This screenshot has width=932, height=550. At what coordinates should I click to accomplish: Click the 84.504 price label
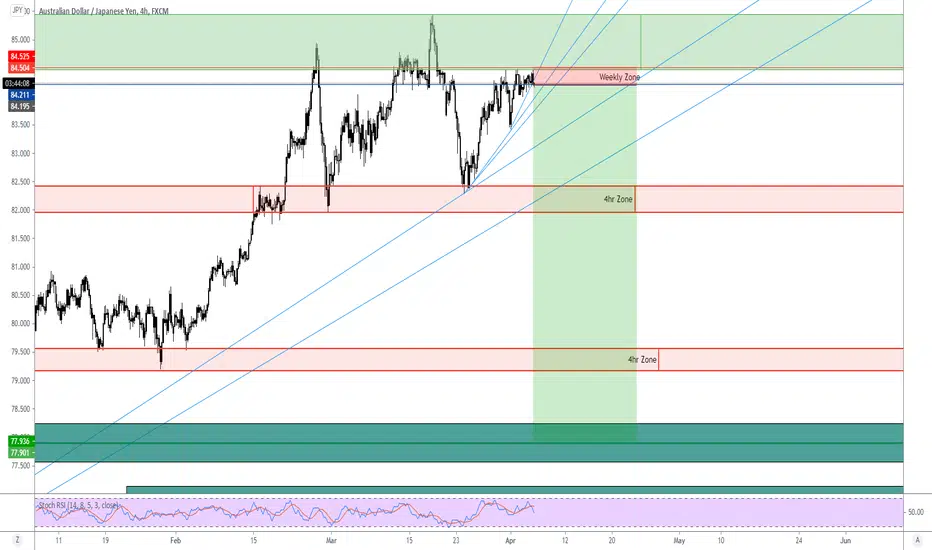[x=20, y=68]
